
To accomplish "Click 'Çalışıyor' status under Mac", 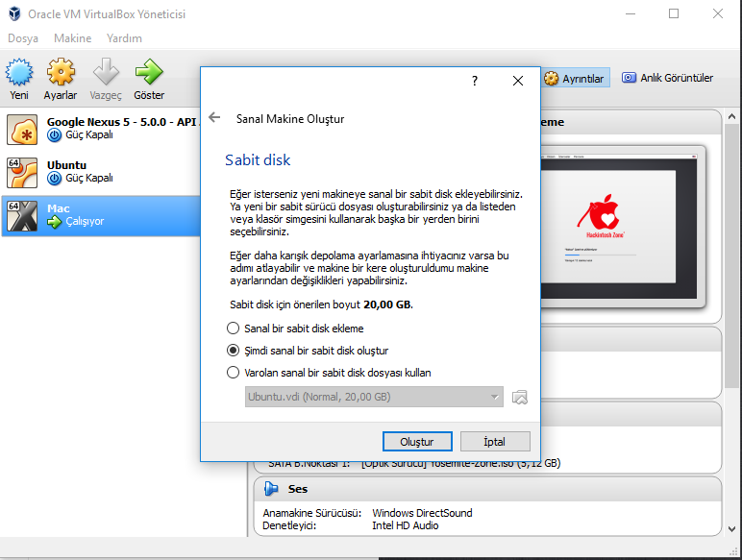I will tap(85, 221).
